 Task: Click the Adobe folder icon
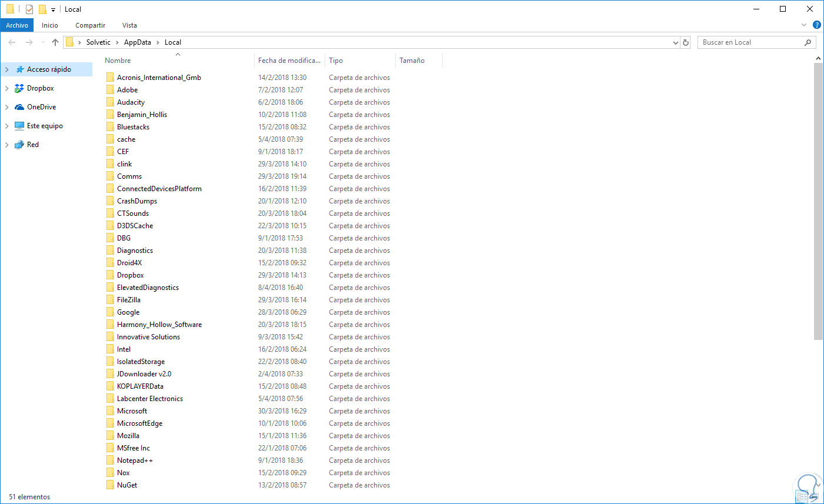click(110, 90)
